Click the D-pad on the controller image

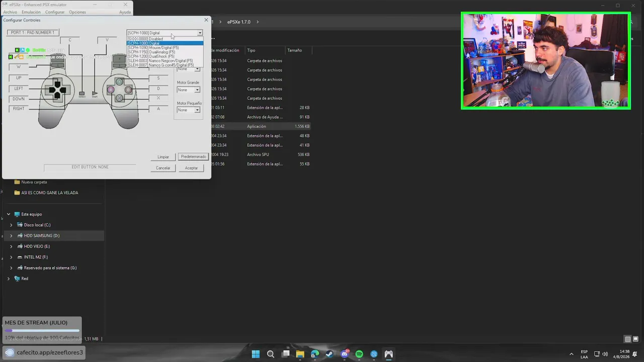point(57,90)
